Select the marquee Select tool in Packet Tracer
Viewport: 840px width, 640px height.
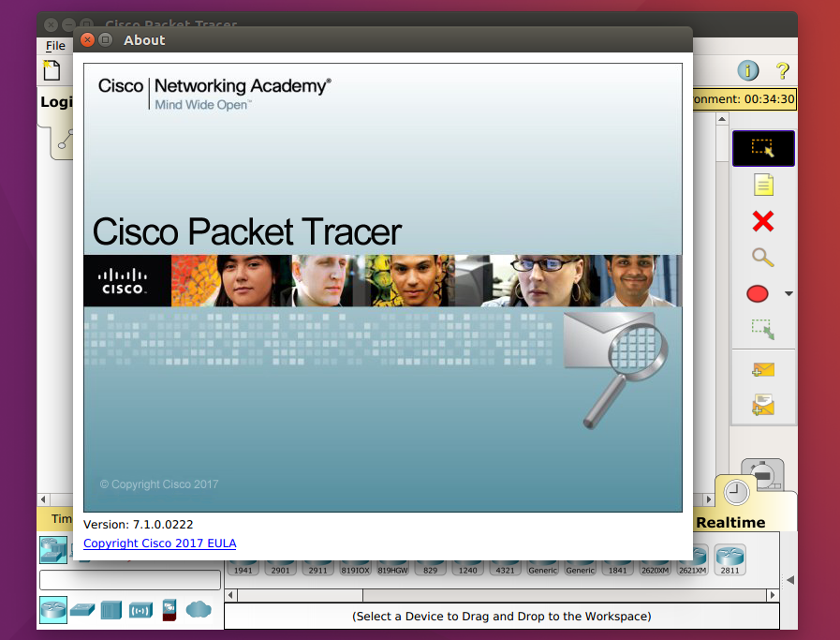(x=763, y=148)
